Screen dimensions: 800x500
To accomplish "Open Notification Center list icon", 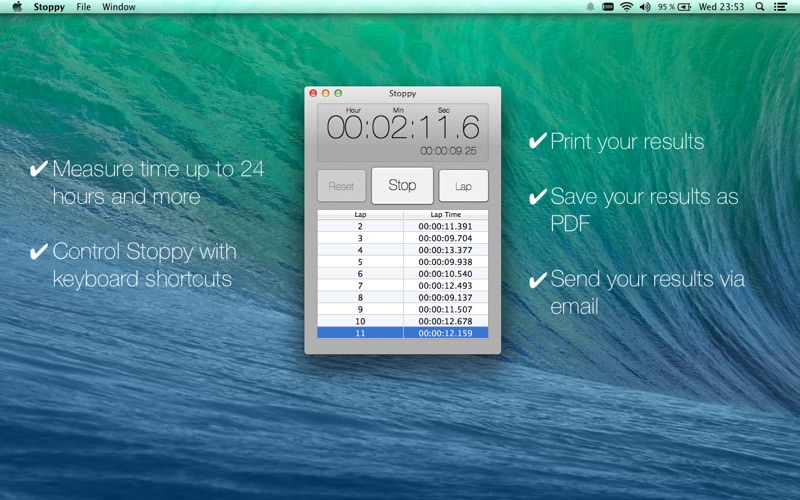I will tap(780, 7).
